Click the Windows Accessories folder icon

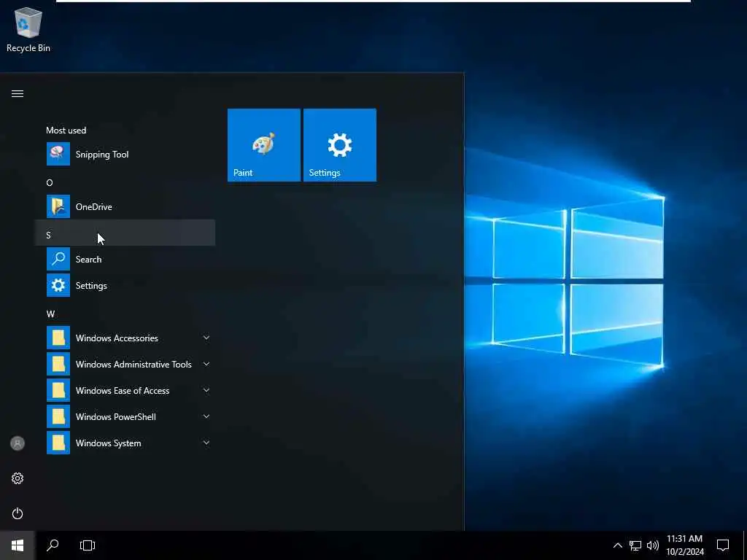pos(58,338)
